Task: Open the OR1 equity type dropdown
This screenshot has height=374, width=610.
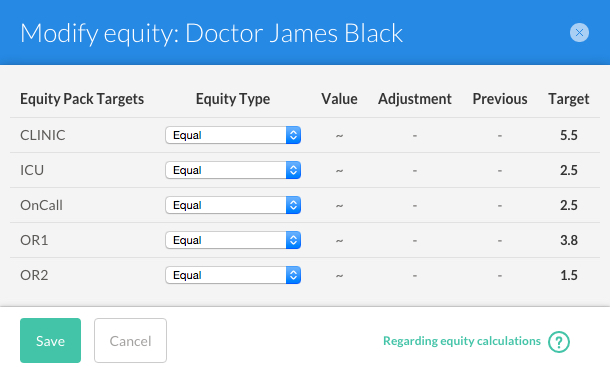Action: 233,240
